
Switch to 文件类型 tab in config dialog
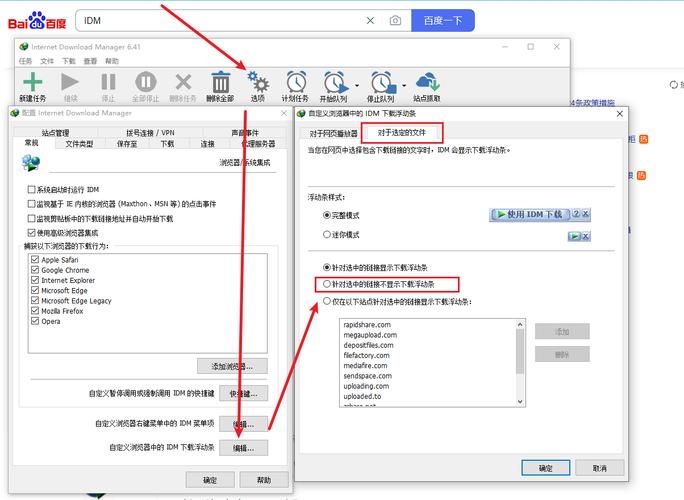pyautogui.click(x=79, y=144)
